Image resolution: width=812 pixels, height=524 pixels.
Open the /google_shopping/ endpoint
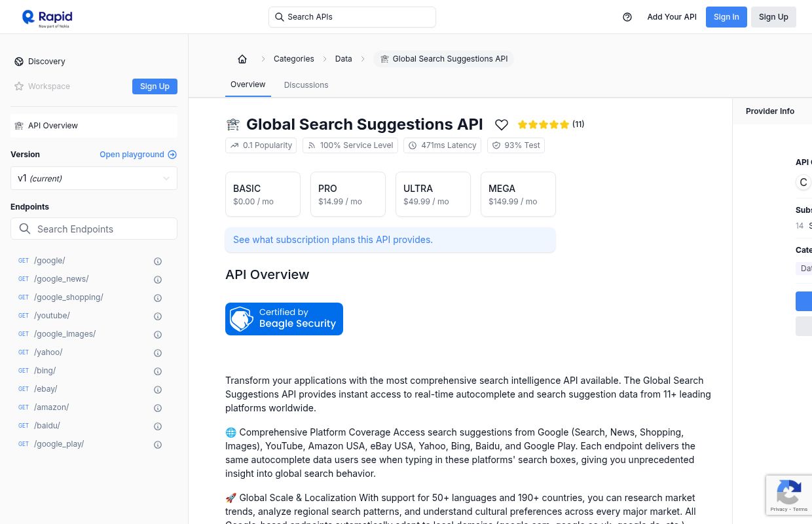click(69, 297)
